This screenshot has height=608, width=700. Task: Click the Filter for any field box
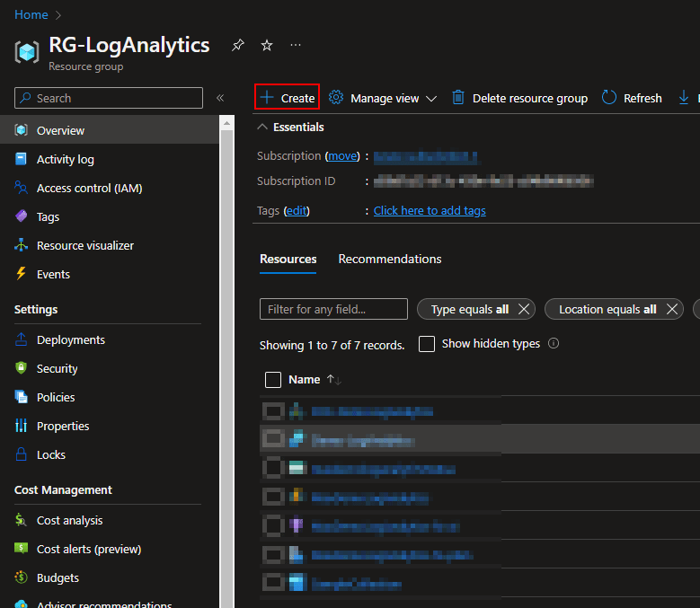pyautogui.click(x=333, y=309)
